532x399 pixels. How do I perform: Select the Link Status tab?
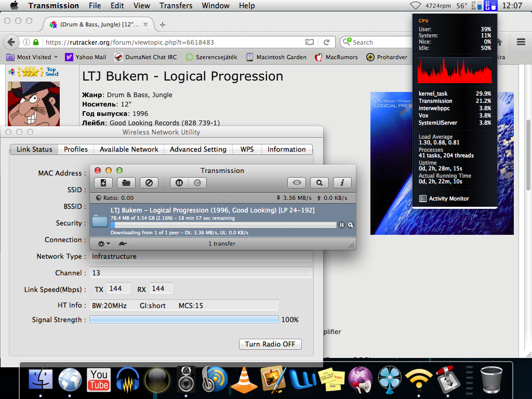[x=34, y=149]
